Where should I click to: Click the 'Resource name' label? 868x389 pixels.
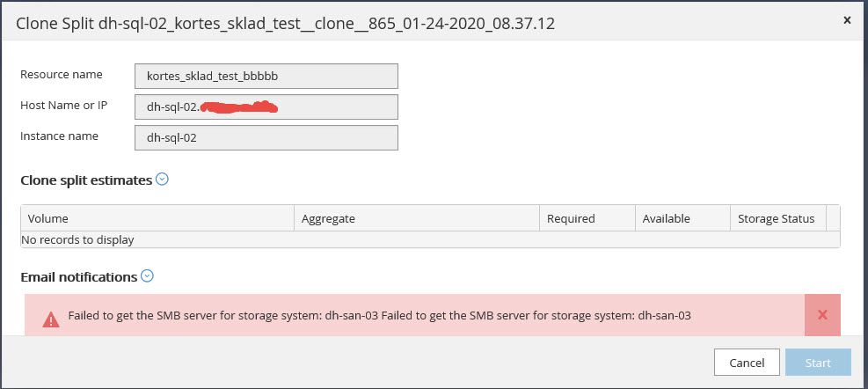[x=62, y=75]
